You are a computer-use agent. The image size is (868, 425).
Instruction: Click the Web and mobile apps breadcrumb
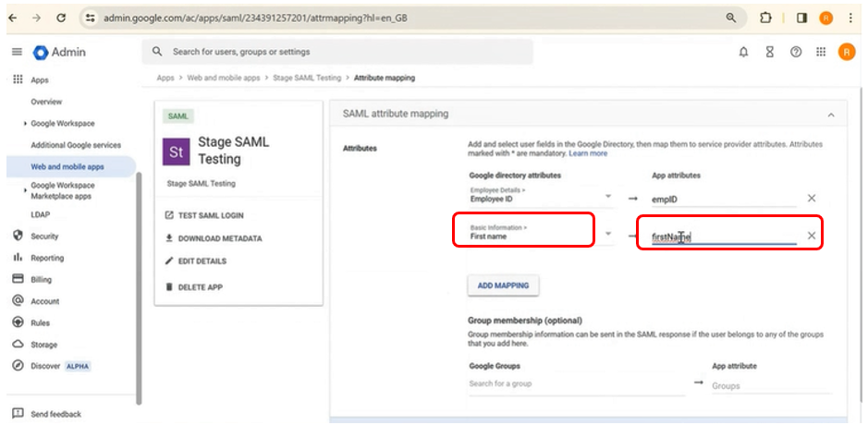point(223,78)
